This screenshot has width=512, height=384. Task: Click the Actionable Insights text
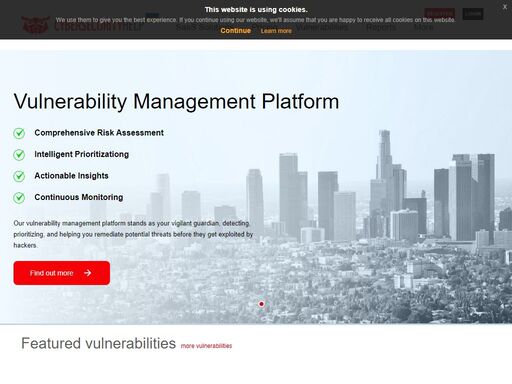point(71,176)
